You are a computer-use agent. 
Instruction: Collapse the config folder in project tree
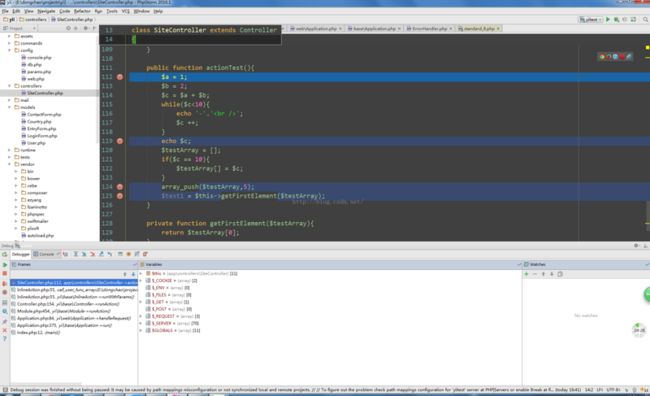[x=10, y=50]
